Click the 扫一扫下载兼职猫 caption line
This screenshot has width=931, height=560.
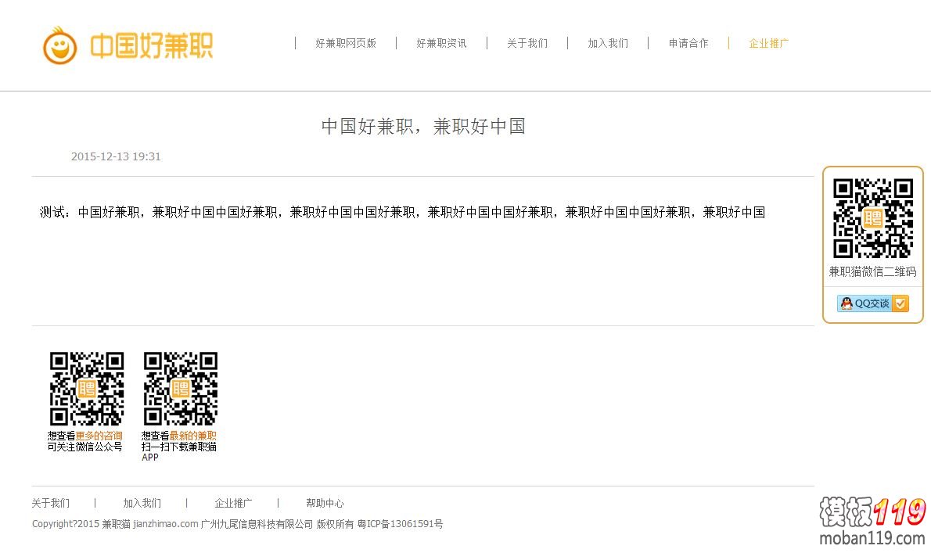point(178,447)
